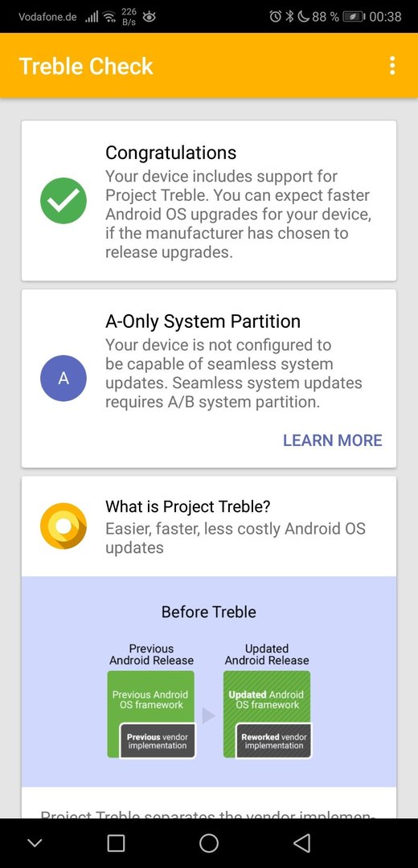Open the Congratulations card
This screenshot has height=868, width=418.
tap(209, 200)
